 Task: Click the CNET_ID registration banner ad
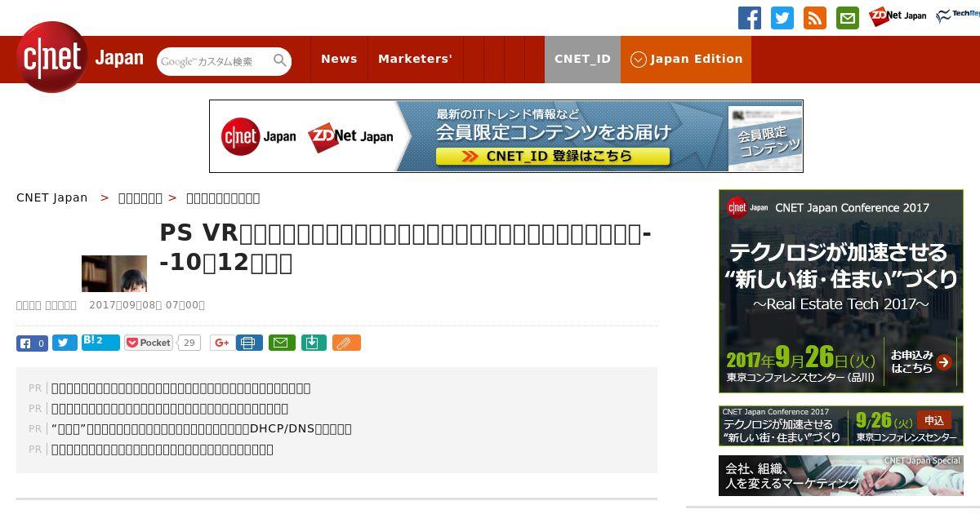[x=506, y=136]
